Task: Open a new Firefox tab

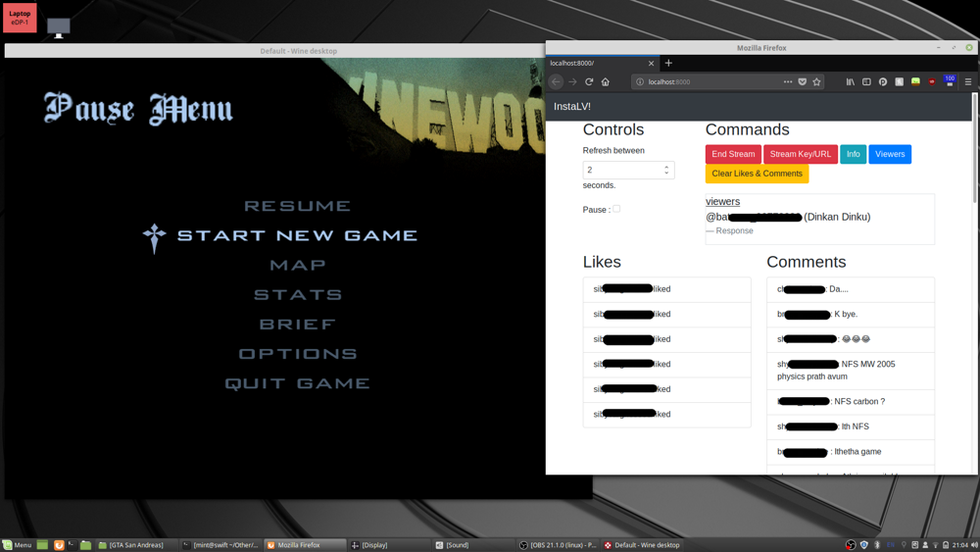Action: pos(668,63)
